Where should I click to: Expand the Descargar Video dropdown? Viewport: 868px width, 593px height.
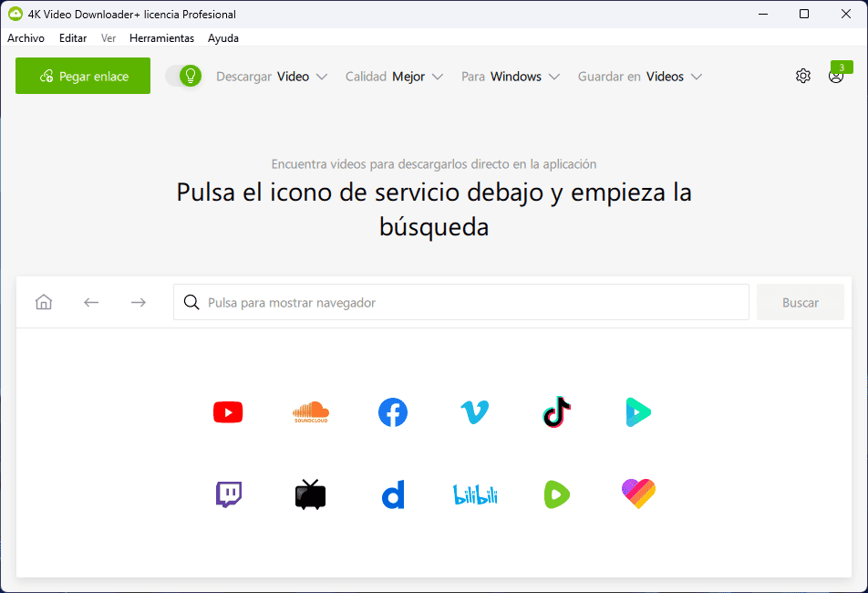(x=272, y=77)
